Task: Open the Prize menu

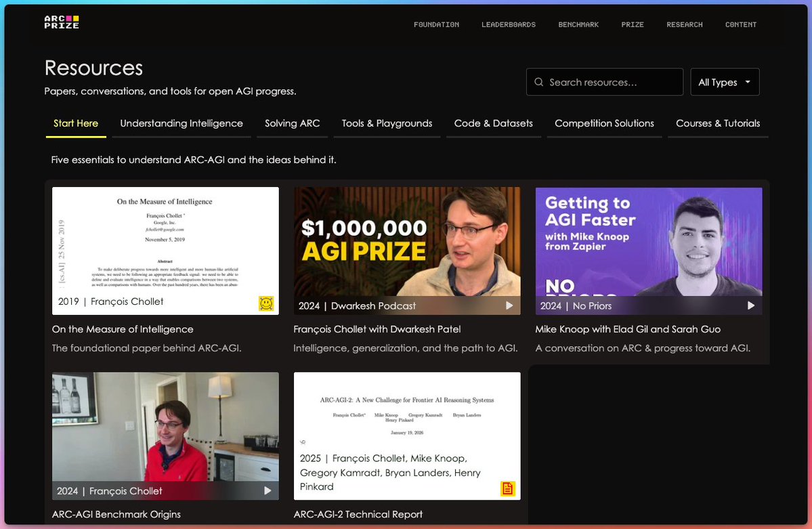Action: coord(633,24)
